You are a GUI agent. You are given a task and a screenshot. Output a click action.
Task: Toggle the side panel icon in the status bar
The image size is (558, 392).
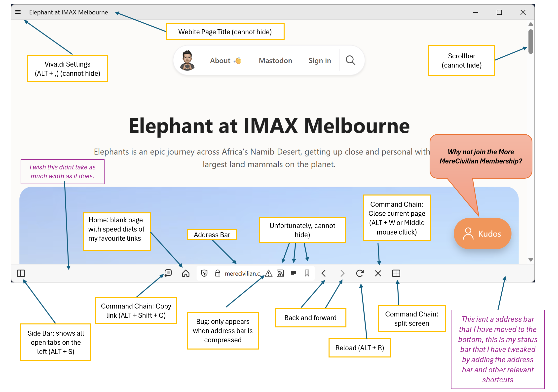21,273
